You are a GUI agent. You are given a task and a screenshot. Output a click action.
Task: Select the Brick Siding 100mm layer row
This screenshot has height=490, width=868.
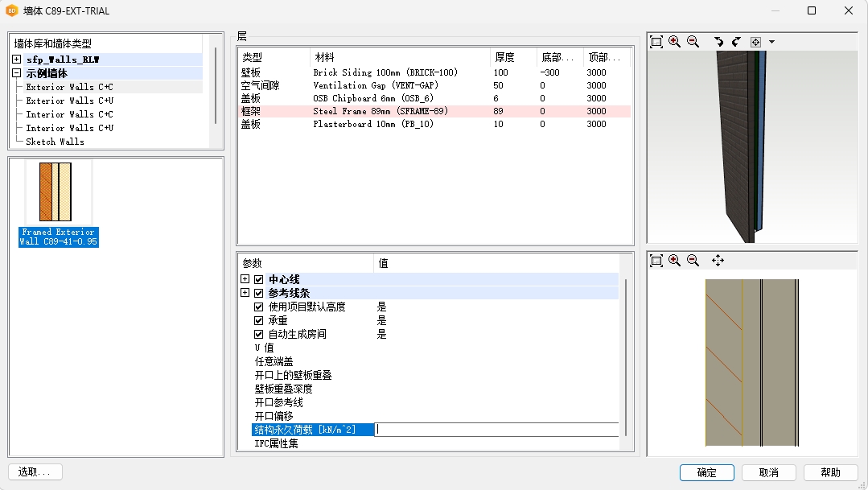[x=434, y=72]
